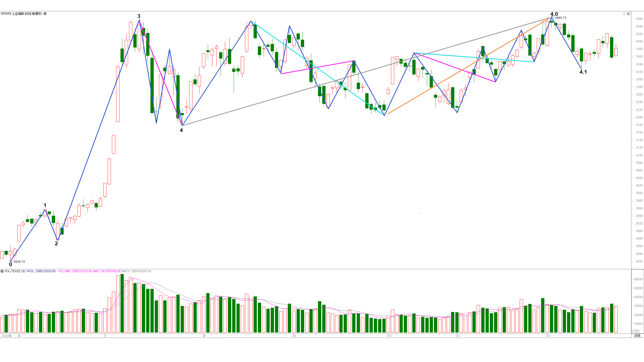Click month 8 marker on time axis
644x362 pixels.
(x=205, y=336)
